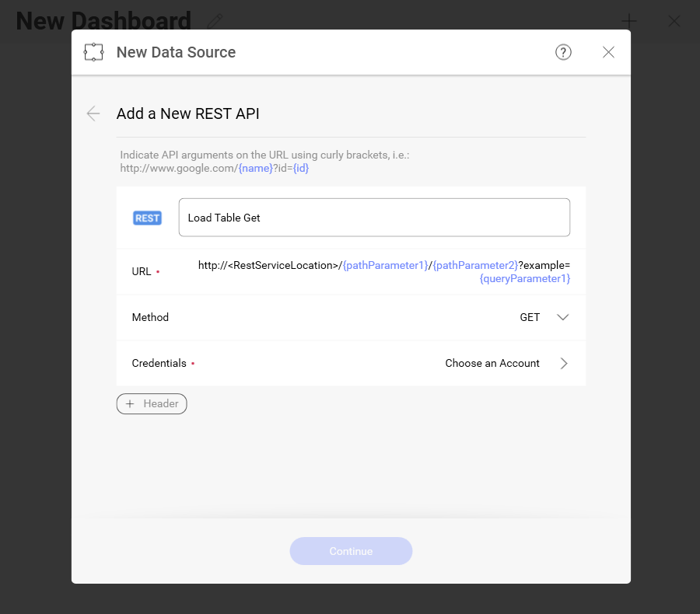Close the New Data Source dialog
This screenshot has width=700, height=614.
click(x=608, y=52)
